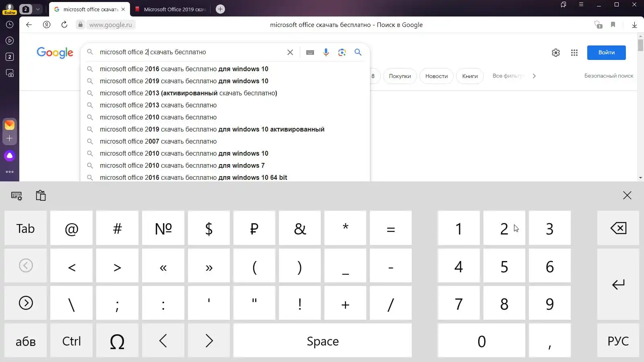
Task: Reload the page with refresh icon
Action: [64, 25]
